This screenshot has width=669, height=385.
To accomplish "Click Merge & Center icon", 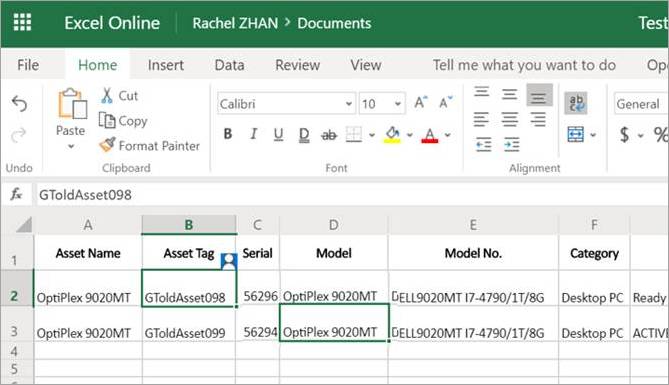I will point(576,135).
